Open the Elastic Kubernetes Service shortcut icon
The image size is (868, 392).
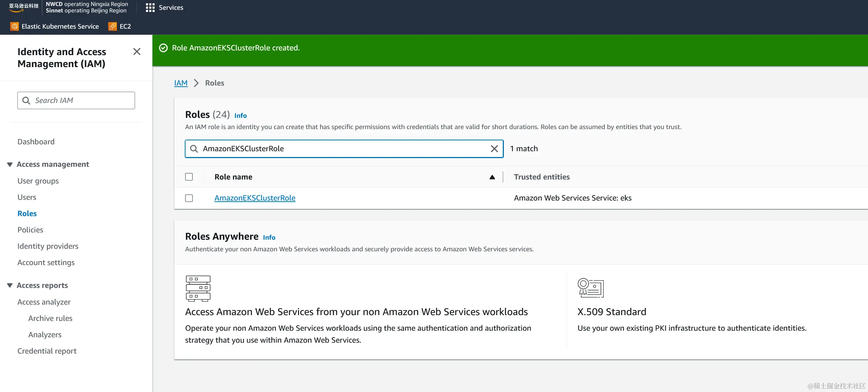(x=15, y=26)
